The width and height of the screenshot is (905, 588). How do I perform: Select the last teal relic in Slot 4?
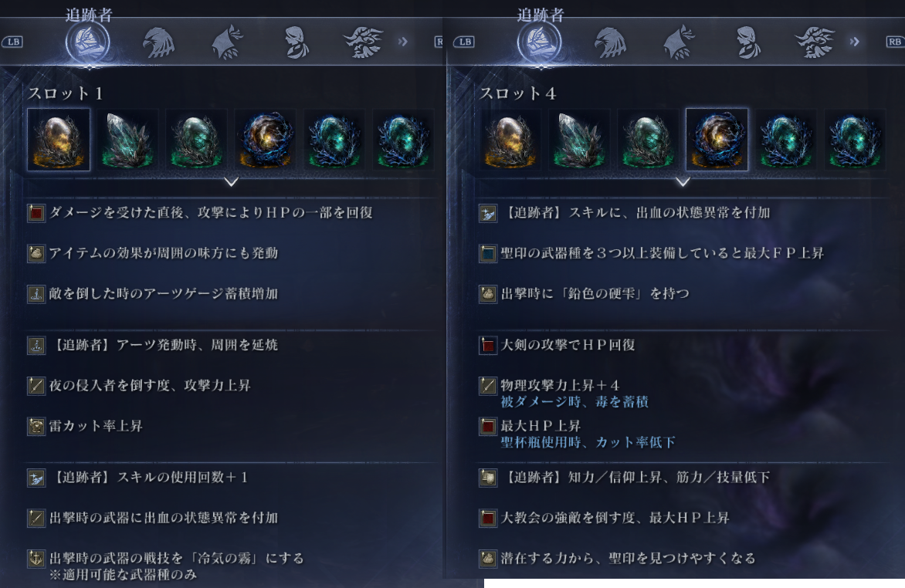(x=855, y=140)
